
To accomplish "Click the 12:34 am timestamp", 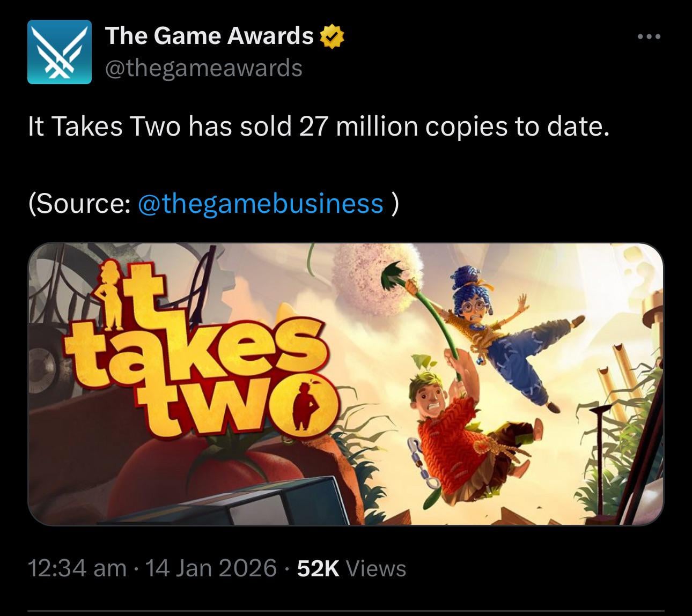I will (x=77, y=568).
